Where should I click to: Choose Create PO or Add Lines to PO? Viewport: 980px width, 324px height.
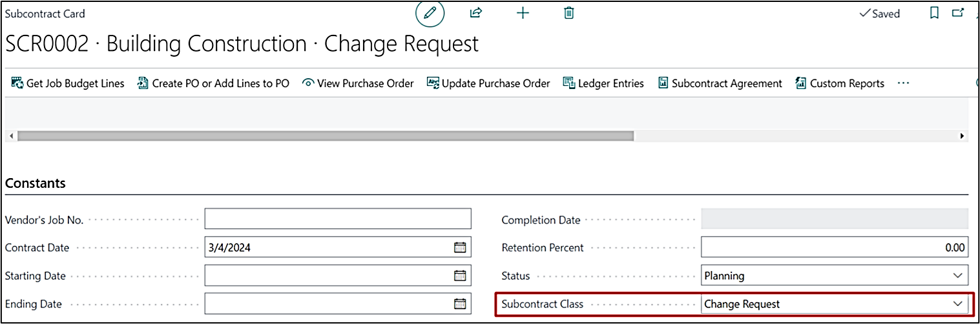pos(213,83)
